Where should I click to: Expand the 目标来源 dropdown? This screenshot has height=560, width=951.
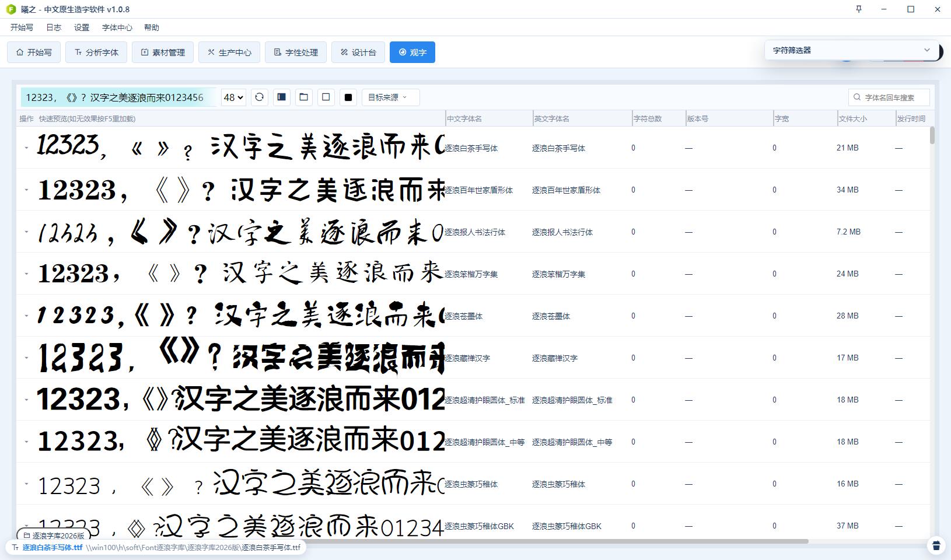pos(390,97)
